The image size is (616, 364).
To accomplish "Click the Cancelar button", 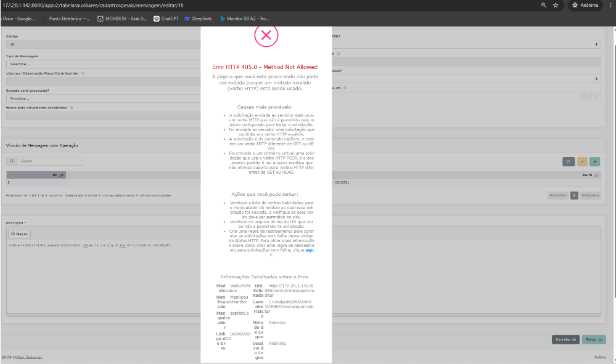I will pyautogui.click(x=565, y=340).
